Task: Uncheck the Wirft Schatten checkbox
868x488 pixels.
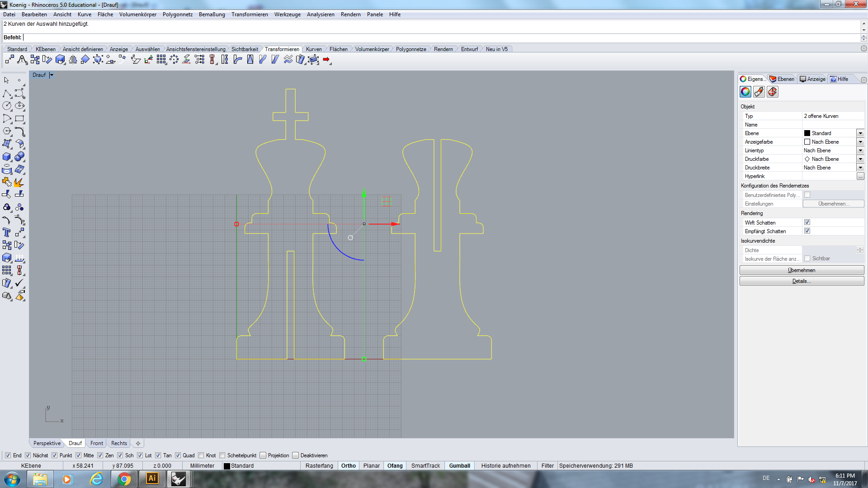Action: [x=807, y=222]
